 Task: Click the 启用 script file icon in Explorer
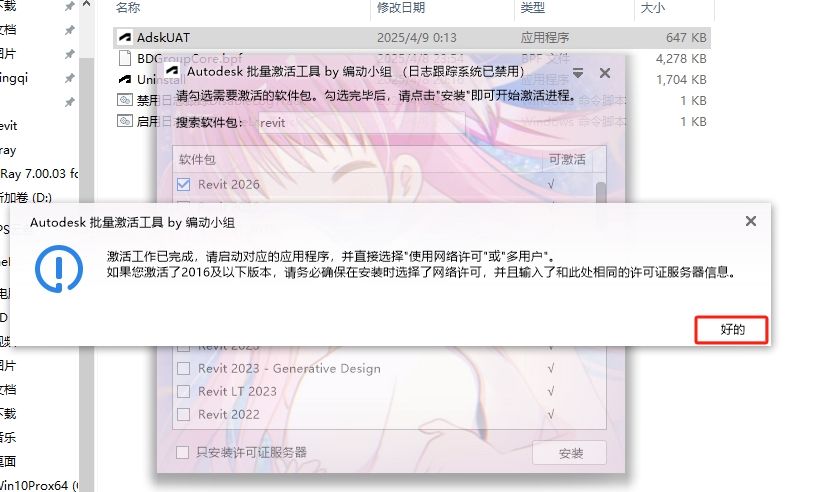tap(125, 121)
